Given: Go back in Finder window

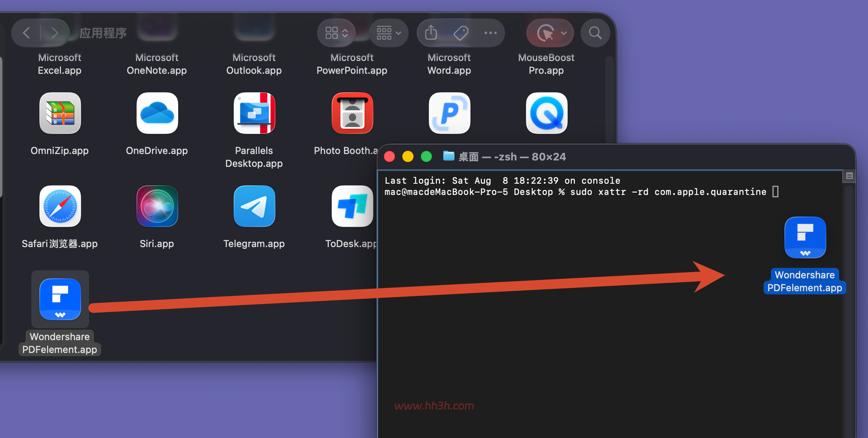Looking at the screenshot, I should click(26, 33).
